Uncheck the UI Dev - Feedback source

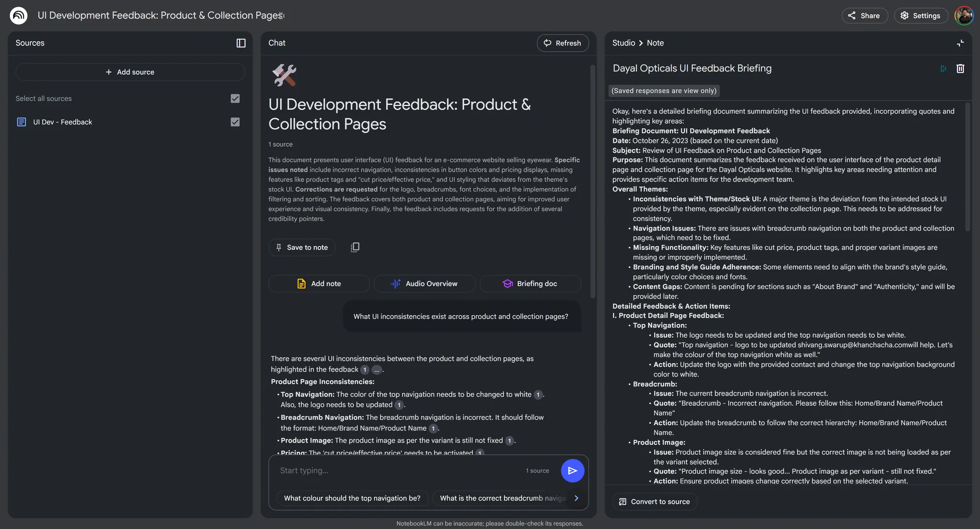235,122
